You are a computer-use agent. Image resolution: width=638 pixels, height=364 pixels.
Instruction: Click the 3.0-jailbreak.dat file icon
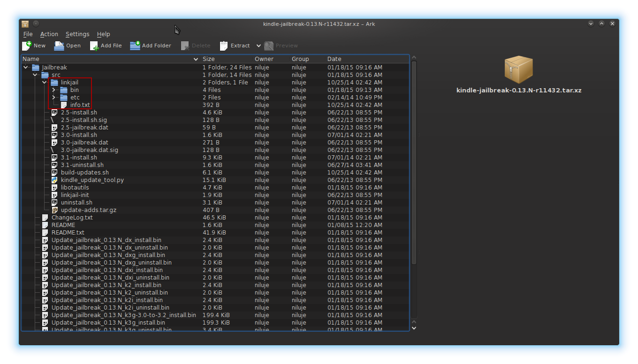(x=54, y=143)
